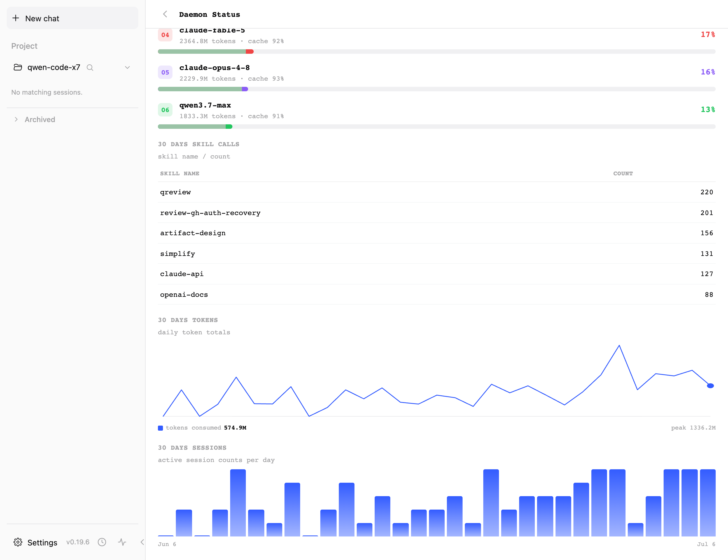Click the search icon next to qwen-code-x7
728x560 pixels.
coord(90,68)
